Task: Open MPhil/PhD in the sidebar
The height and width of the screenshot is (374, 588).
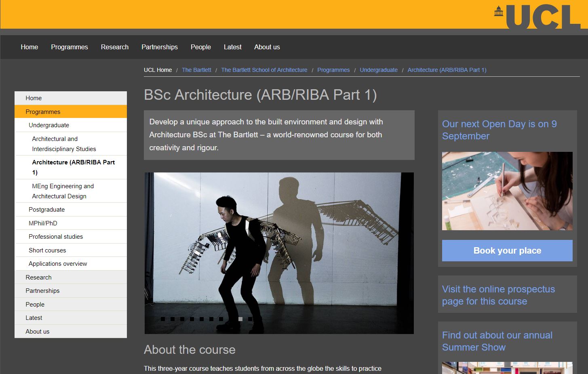Action: click(x=71, y=223)
